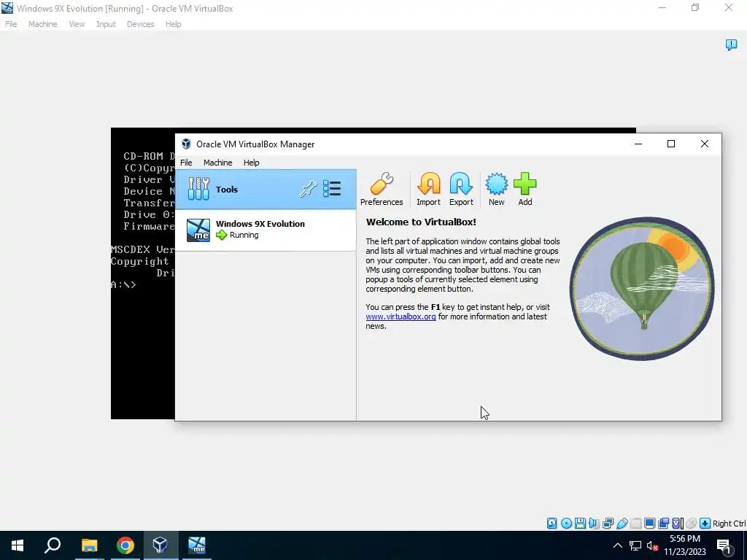Open Input menu of the running VM window

(106, 24)
